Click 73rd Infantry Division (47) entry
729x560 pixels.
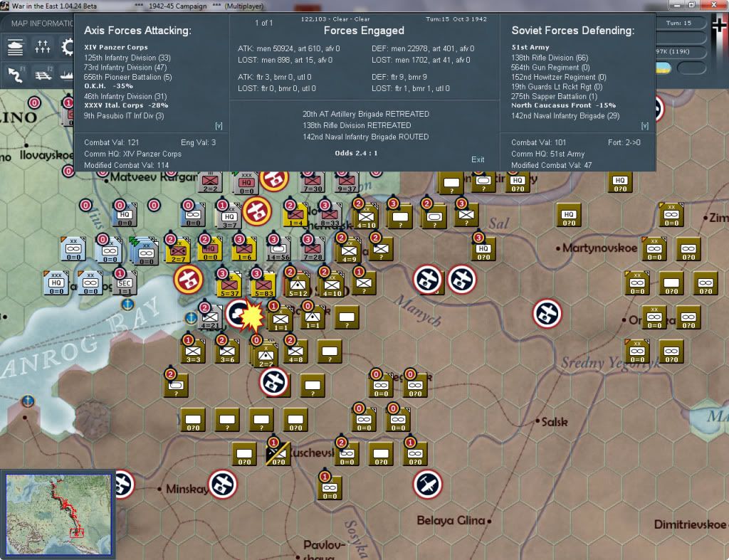(x=125, y=68)
